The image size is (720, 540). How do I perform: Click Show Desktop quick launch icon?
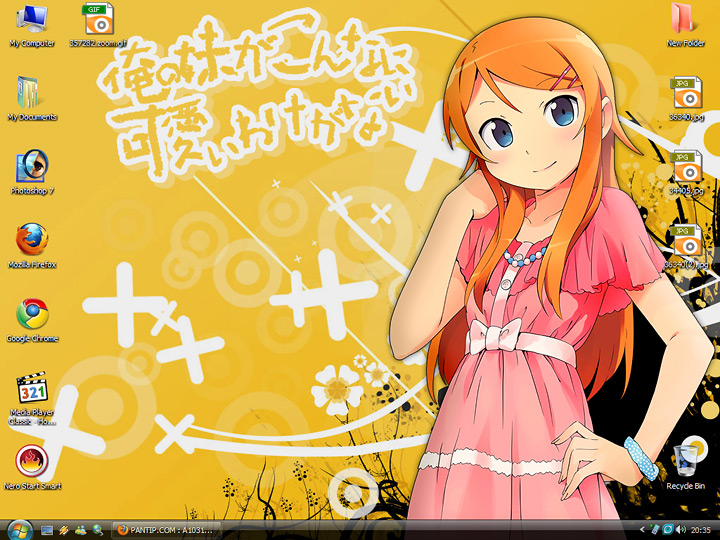47,530
